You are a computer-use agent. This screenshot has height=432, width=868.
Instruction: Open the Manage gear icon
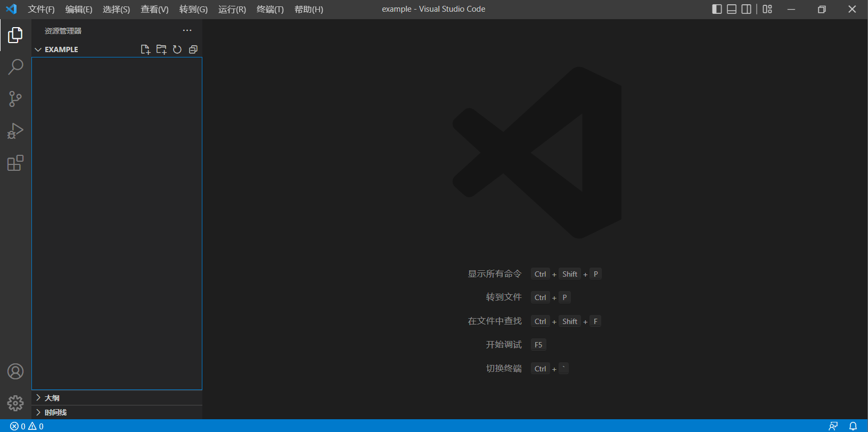click(x=15, y=403)
